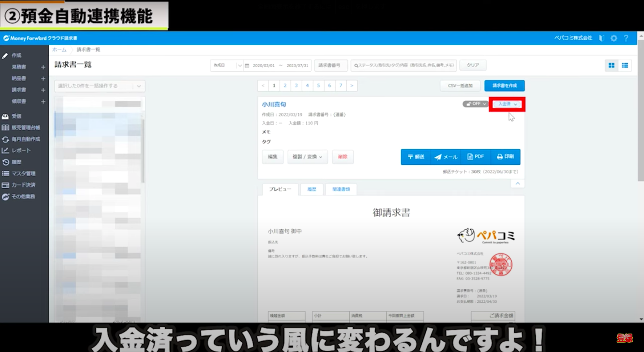Click the help question mark icon
This screenshot has width=644, height=352.
626,38
